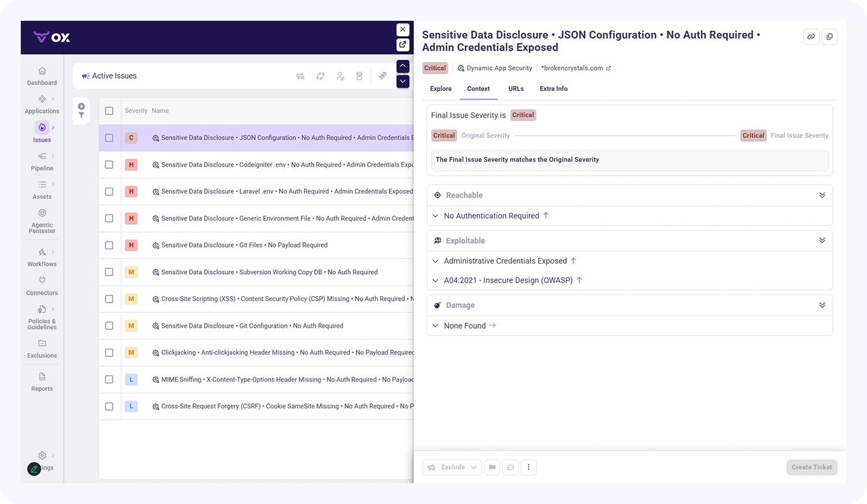Viewport: 867px width, 504px height.
Task: Click the prioritization arrows toolbar icon
Action: click(382, 76)
